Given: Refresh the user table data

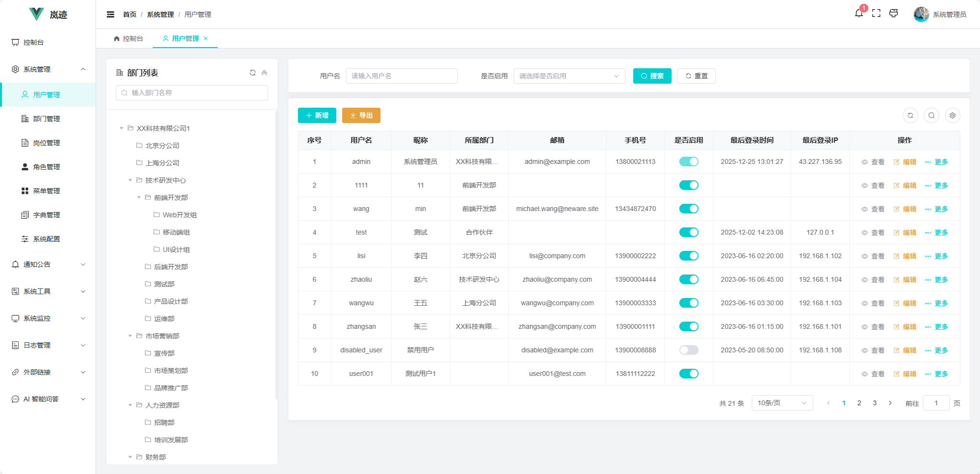Looking at the screenshot, I should 911,115.
